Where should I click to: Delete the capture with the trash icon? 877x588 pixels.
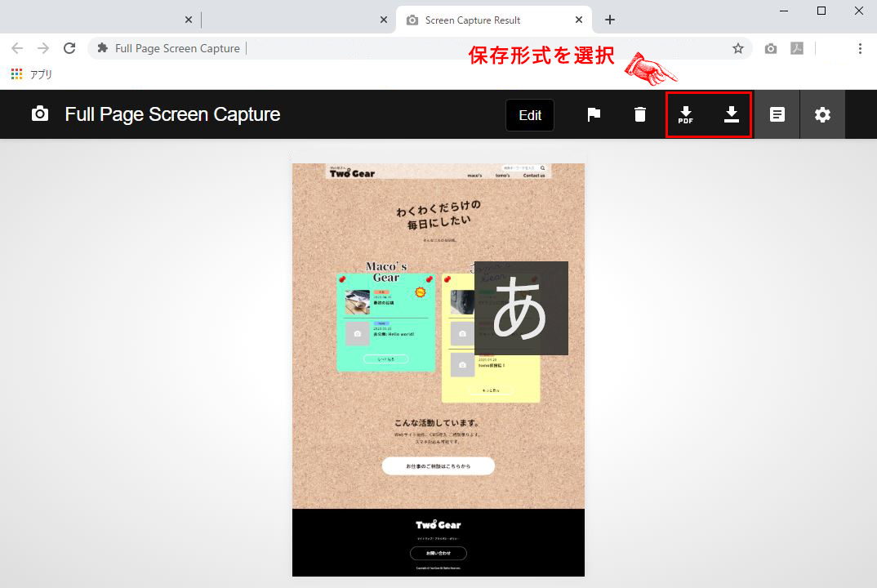[x=640, y=115]
